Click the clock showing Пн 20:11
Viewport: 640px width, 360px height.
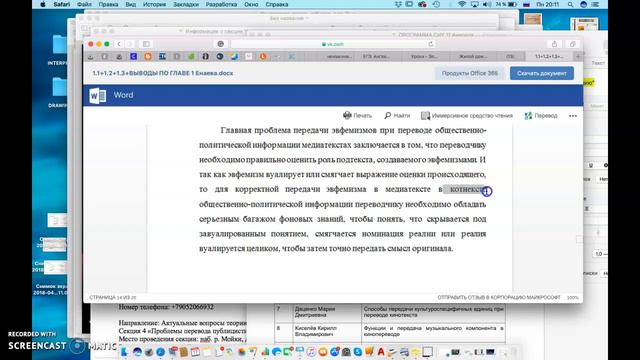click(548, 4)
